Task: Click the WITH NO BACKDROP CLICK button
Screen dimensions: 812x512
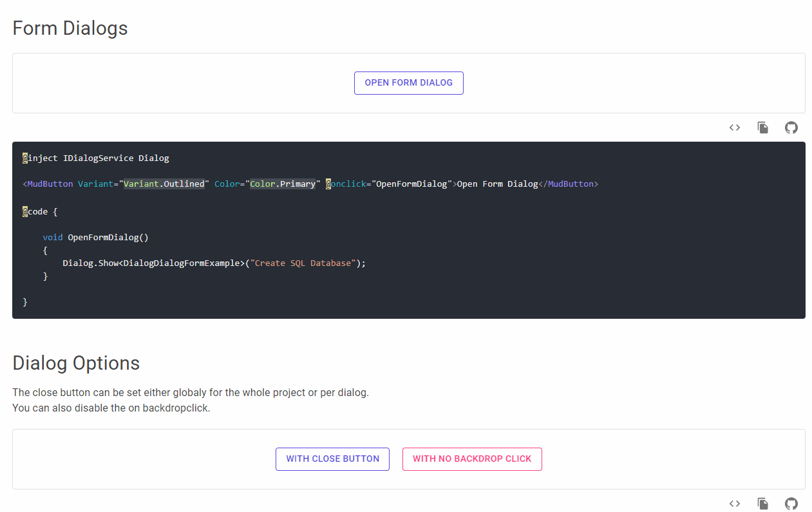Action: click(472, 459)
